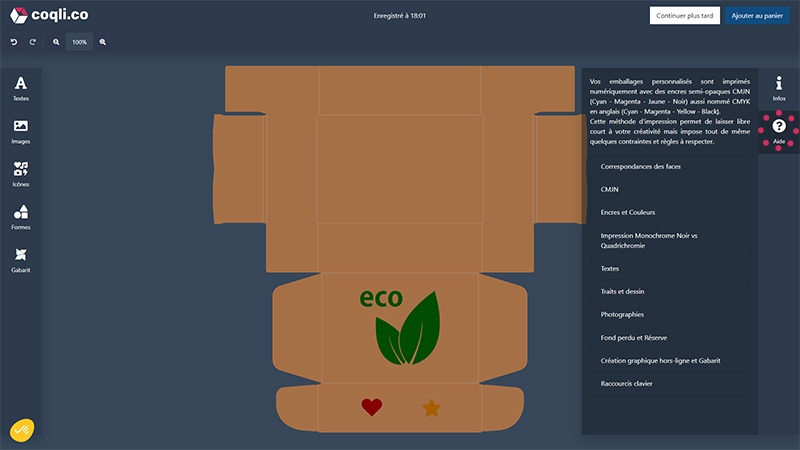Expand Raccourcis clavier help topic
Screen dimensions: 800x450
[670, 384]
